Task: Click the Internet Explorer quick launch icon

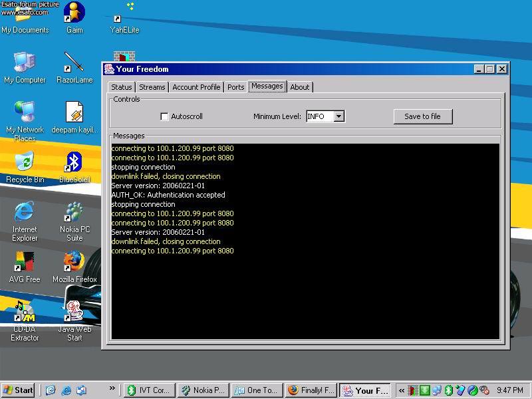Action: (x=66, y=390)
